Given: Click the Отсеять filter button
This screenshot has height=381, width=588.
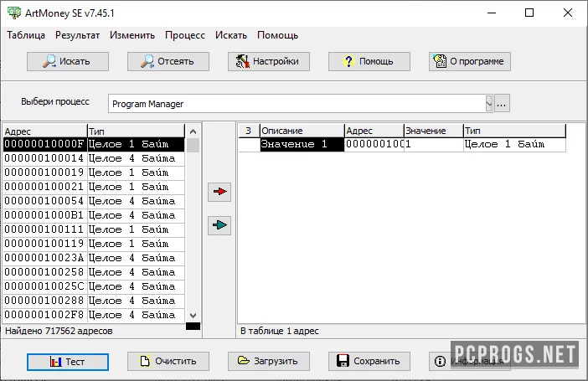Looking at the screenshot, I should pos(168,61).
